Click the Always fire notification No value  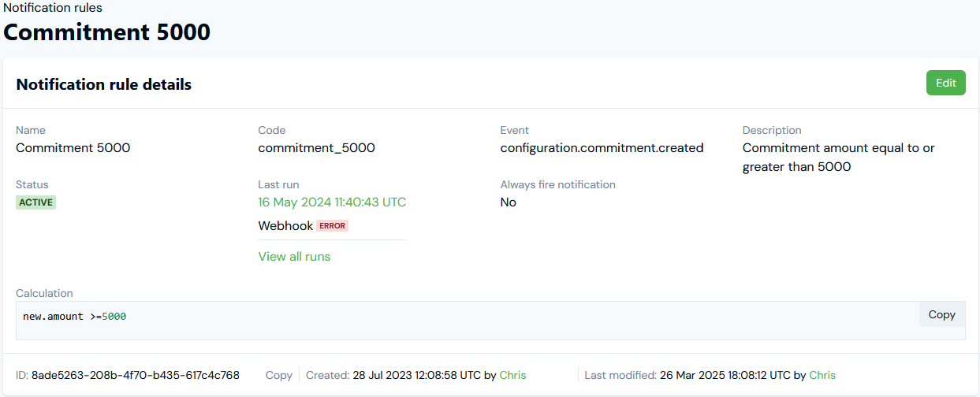pyautogui.click(x=508, y=202)
